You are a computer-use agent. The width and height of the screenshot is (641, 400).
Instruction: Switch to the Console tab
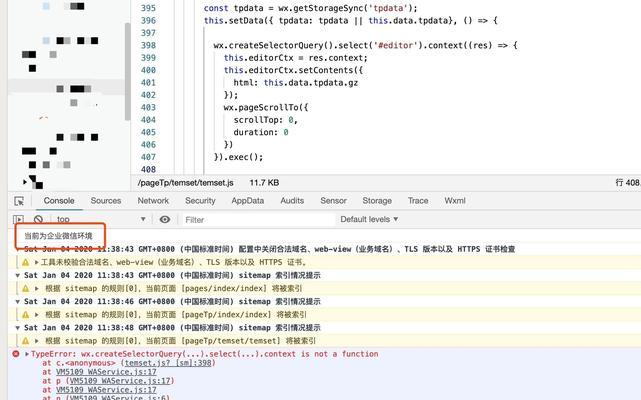coord(59,201)
